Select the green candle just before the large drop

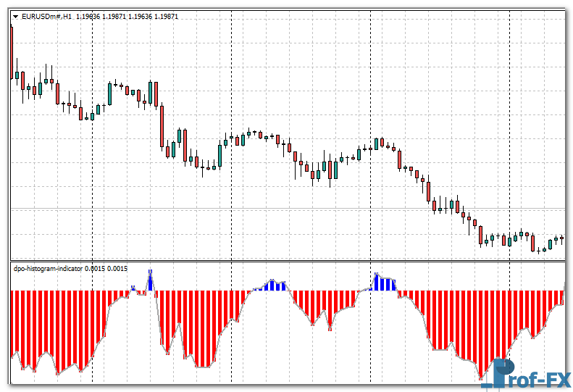pos(151,93)
